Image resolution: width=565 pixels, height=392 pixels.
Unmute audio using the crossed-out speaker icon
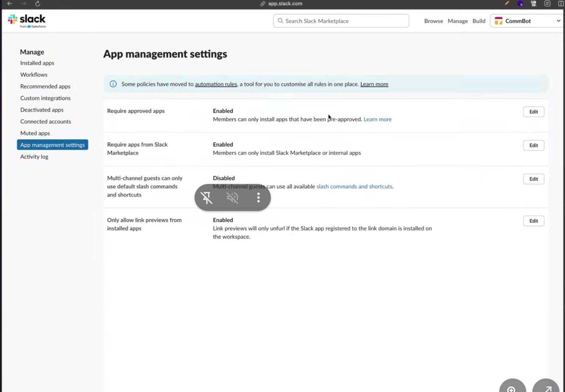click(232, 198)
